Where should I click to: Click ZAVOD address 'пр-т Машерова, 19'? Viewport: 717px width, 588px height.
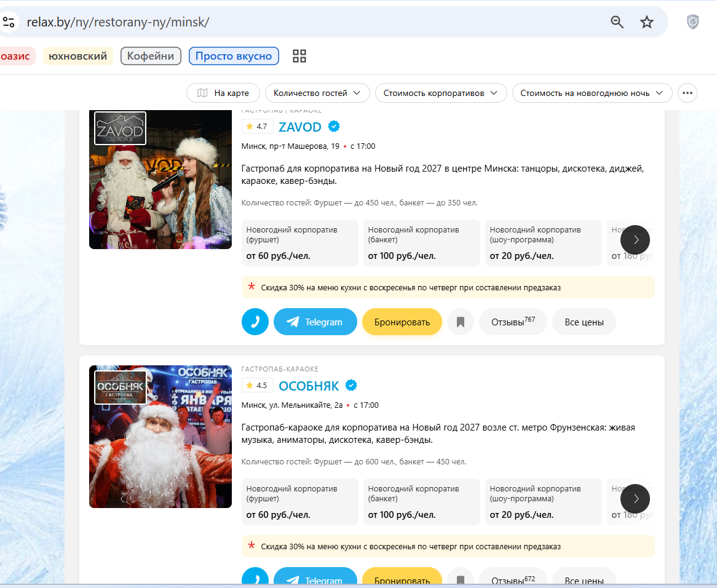[304, 146]
